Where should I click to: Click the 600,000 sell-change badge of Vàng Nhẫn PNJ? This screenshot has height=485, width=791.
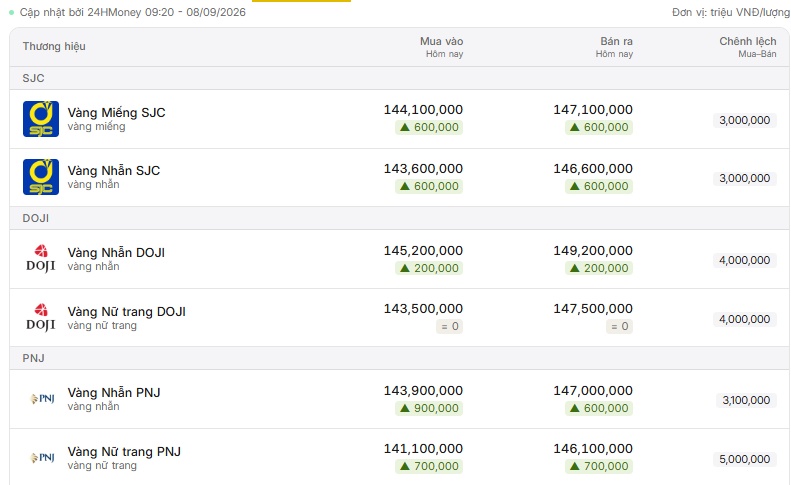(599, 408)
